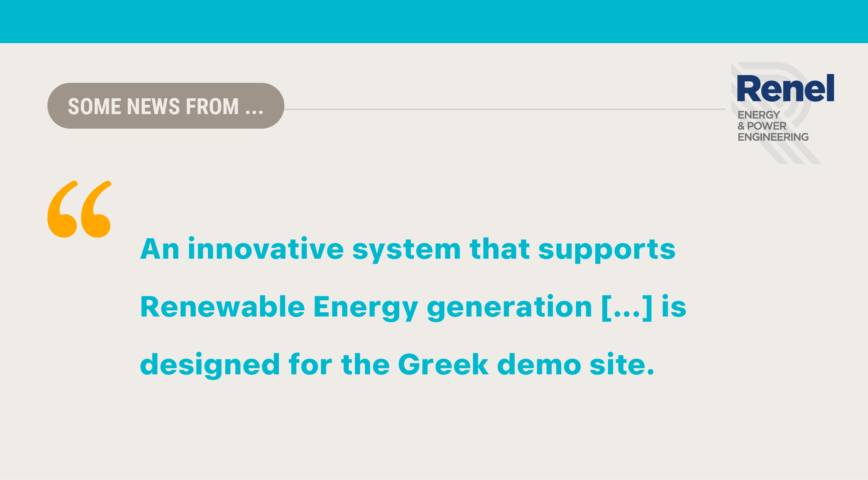Click the "ENGINEERING" tagline word
Image resolution: width=868 pixels, height=480 pixels.
[773, 137]
